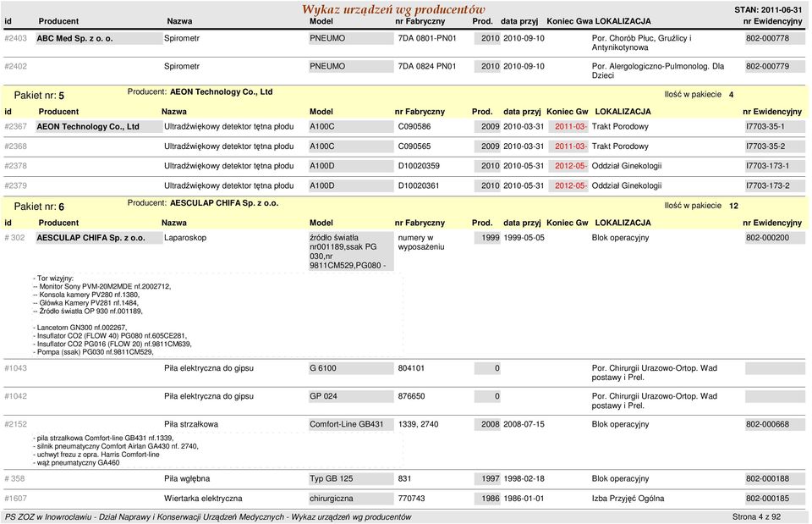The width and height of the screenshot is (812, 524).
Task: Select serial number 'D10020361'
Action: pos(419,185)
